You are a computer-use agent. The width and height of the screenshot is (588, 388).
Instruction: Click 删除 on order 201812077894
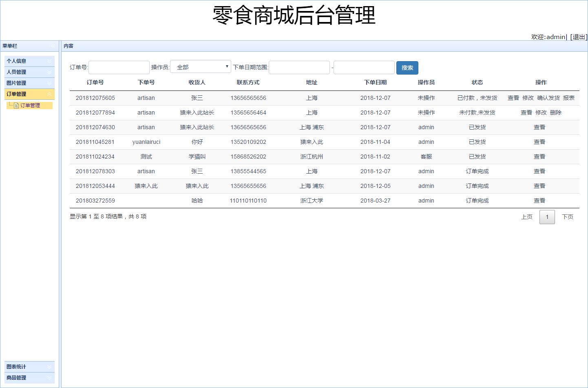tap(555, 112)
